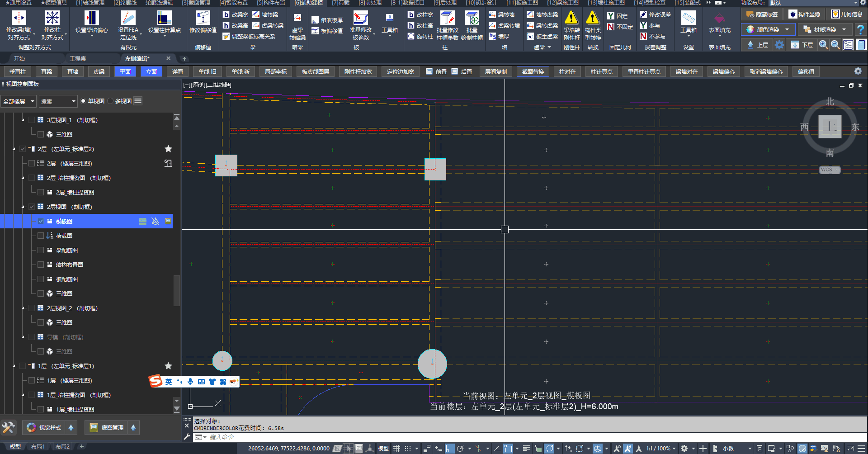Click the 修改偏移值 ribbon icon
868x454 pixels.
pyautogui.click(x=203, y=18)
